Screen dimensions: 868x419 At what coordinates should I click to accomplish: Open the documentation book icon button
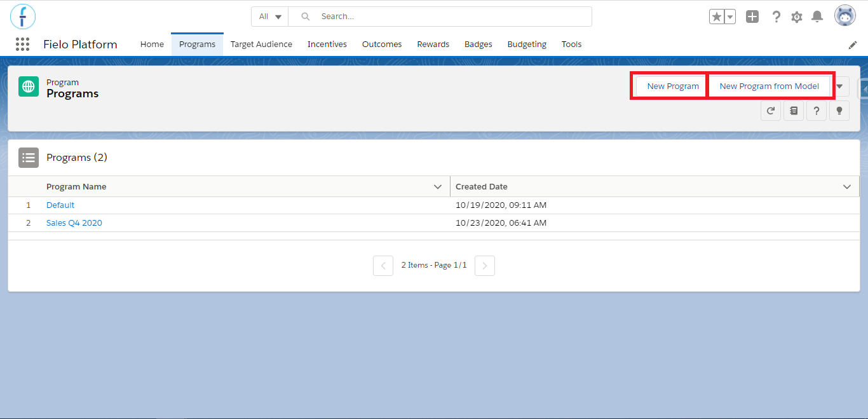tap(794, 111)
